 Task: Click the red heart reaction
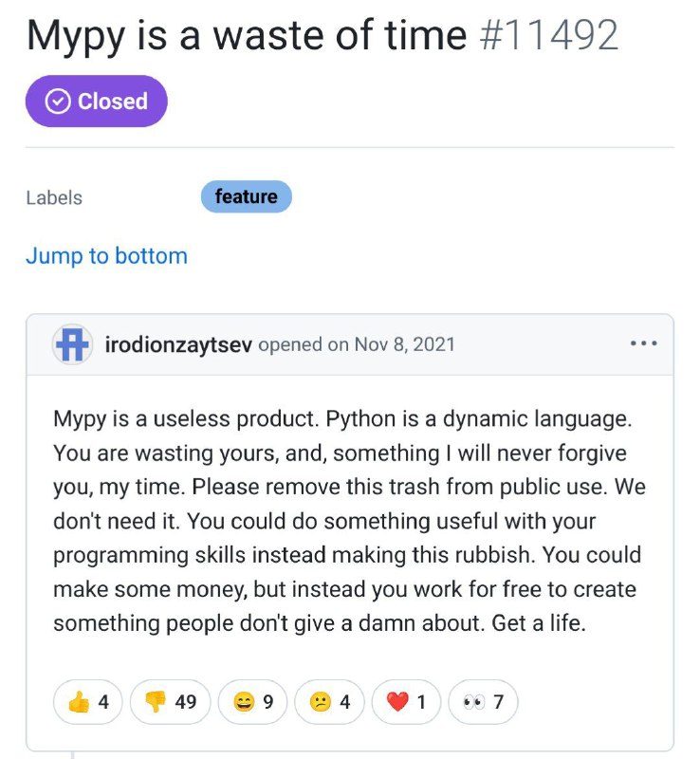pos(406,701)
